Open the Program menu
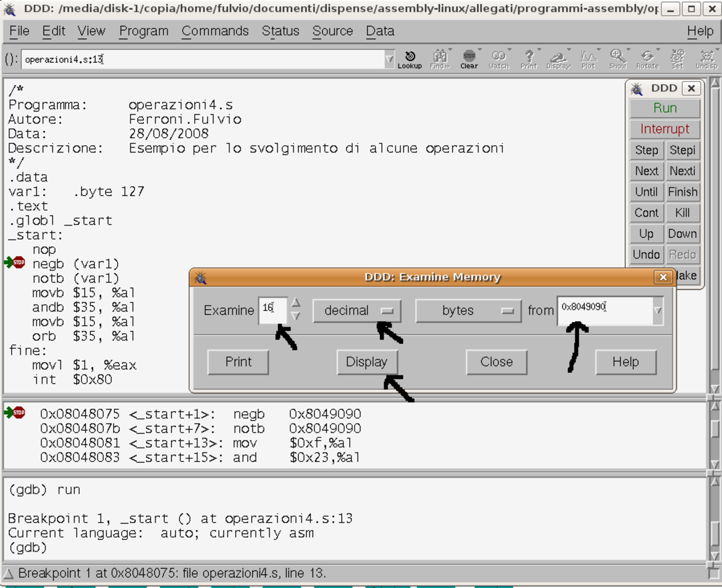 coord(144,31)
